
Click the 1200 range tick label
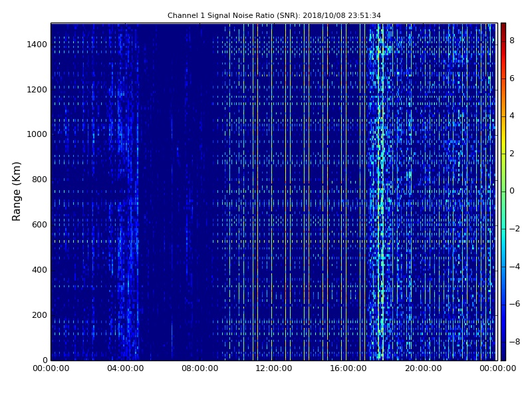[x=37, y=90]
